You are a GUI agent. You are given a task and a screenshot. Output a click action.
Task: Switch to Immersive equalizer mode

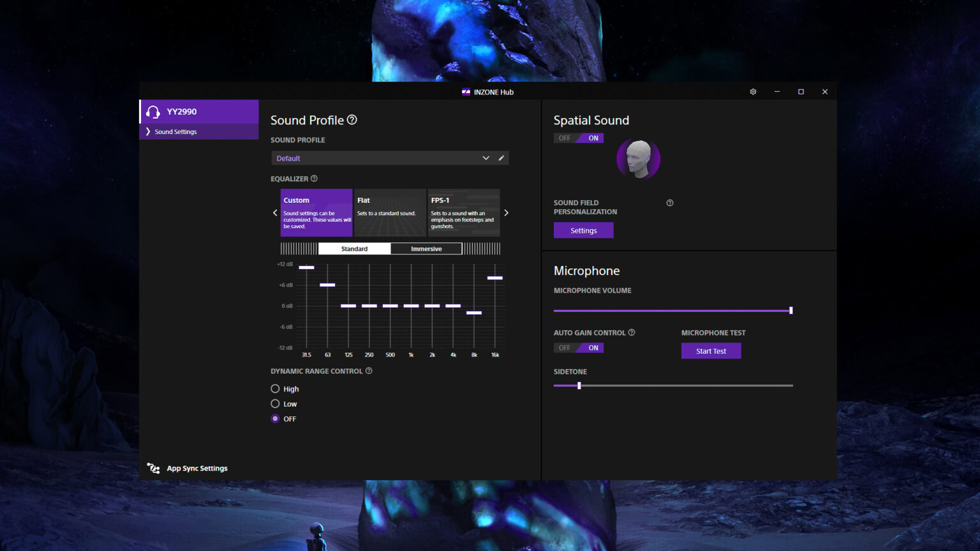426,249
